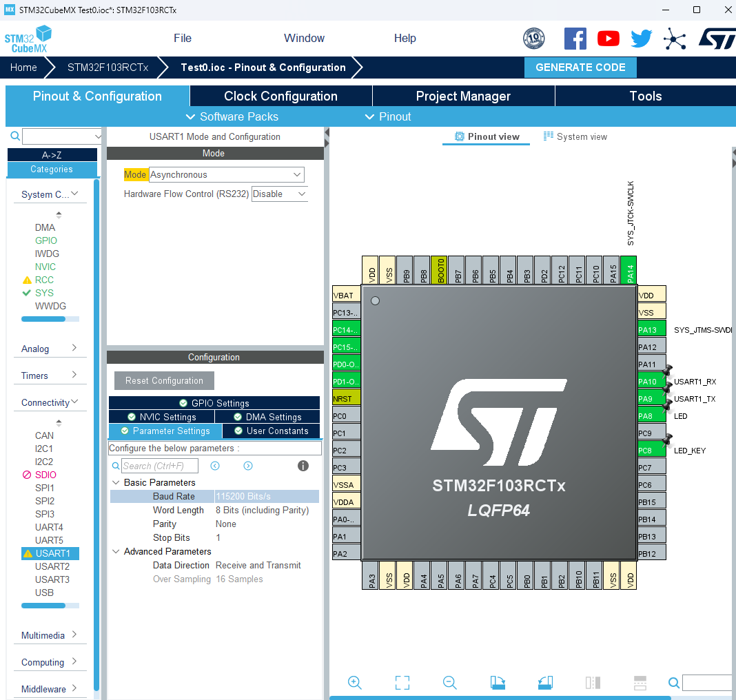Viewport: 736px width, 700px height.
Task: Click the GENERATE CODE button
Action: pyautogui.click(x=580, y=67)
